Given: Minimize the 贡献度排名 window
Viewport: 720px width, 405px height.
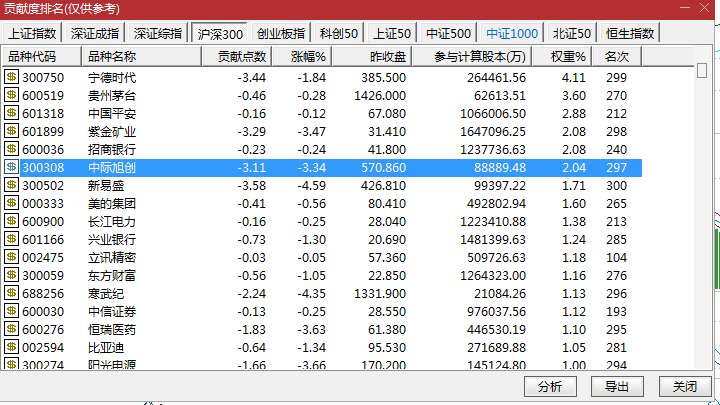Looking at the screenshot, I should pos(685,8).
